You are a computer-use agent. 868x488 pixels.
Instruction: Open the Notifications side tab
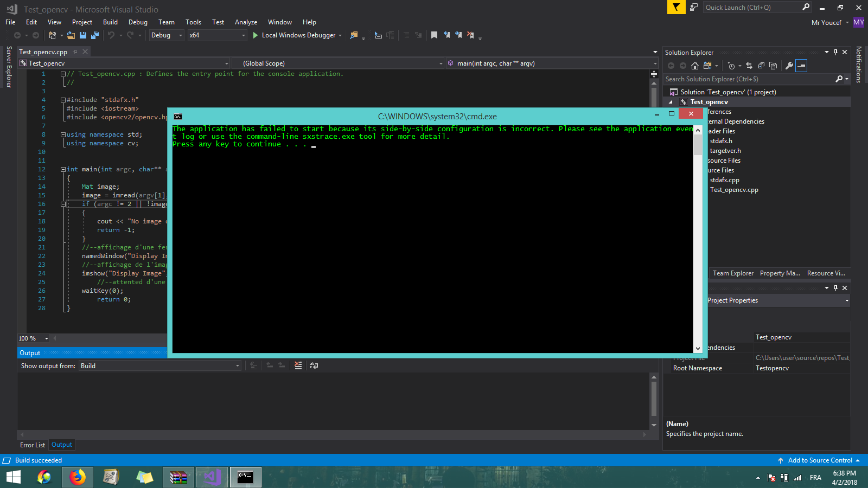click(859, 65)
